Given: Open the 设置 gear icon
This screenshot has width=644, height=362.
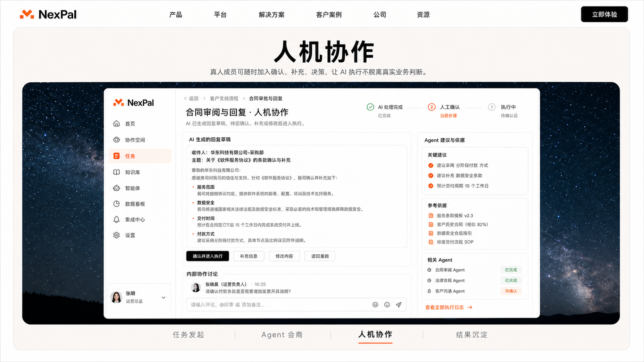Looking at the screenshot, I should [x=116, y=235].
